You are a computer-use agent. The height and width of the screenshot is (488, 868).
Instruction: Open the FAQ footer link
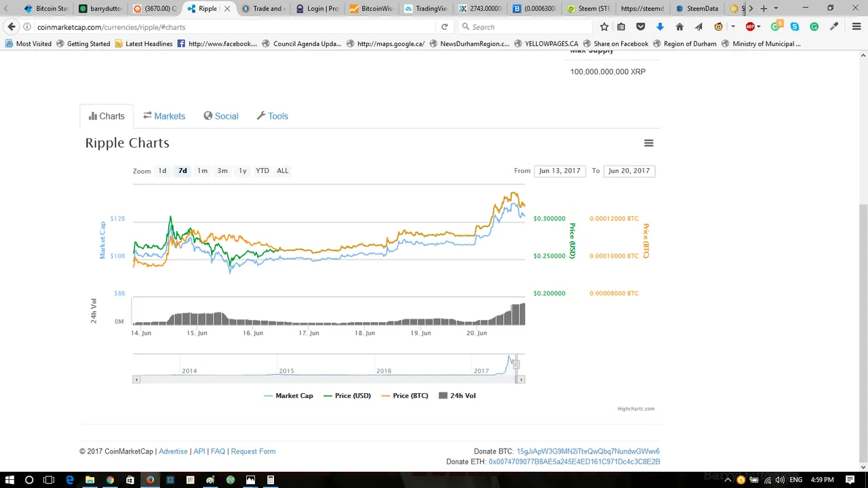218,451
